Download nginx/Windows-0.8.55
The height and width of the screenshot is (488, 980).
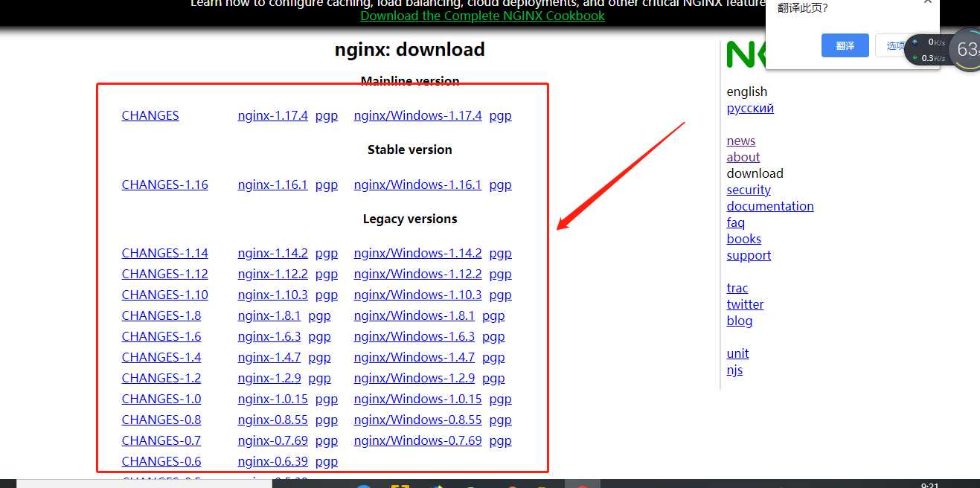[418, 420]
